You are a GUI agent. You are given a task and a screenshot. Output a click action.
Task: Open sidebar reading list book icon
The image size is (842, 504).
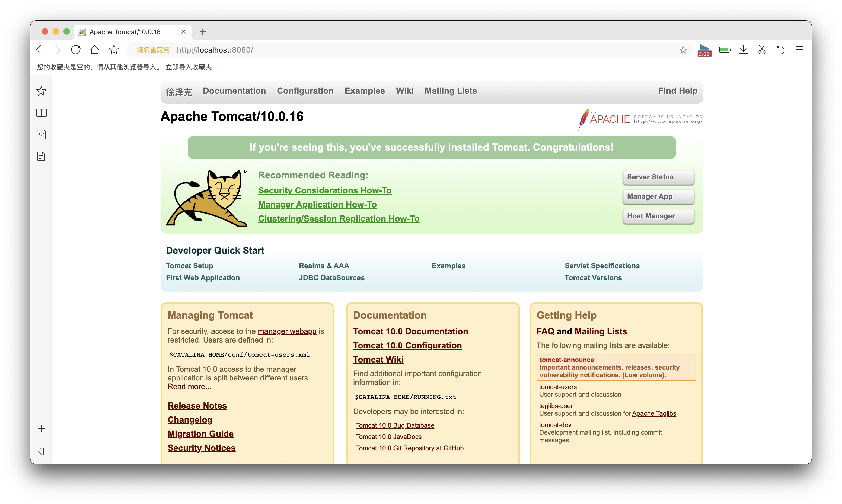click(x=42, y=113)
